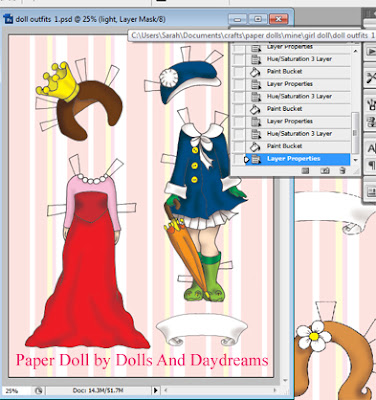376x400 pixels.
Task: Click the status bar preview icon beside 25%
Action: [x=39, y=390]
